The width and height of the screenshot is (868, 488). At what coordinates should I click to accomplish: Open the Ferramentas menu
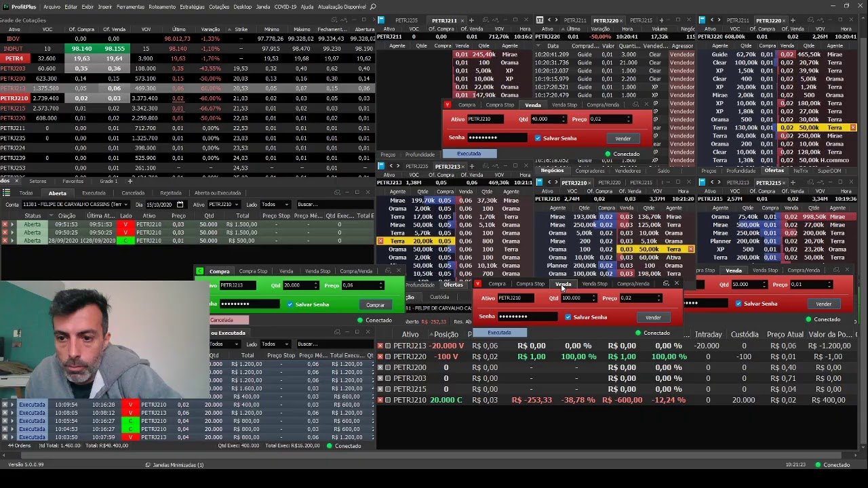pyautogui.click(x=130, y=6)
